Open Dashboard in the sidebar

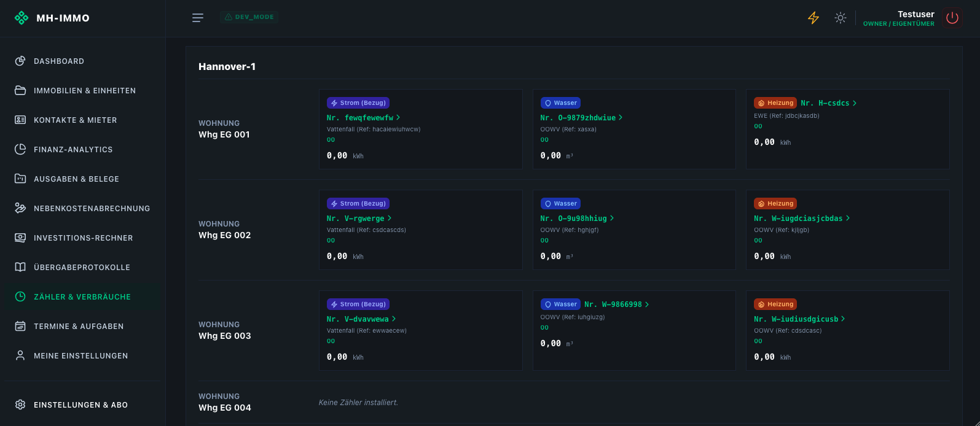click(82, 61)
